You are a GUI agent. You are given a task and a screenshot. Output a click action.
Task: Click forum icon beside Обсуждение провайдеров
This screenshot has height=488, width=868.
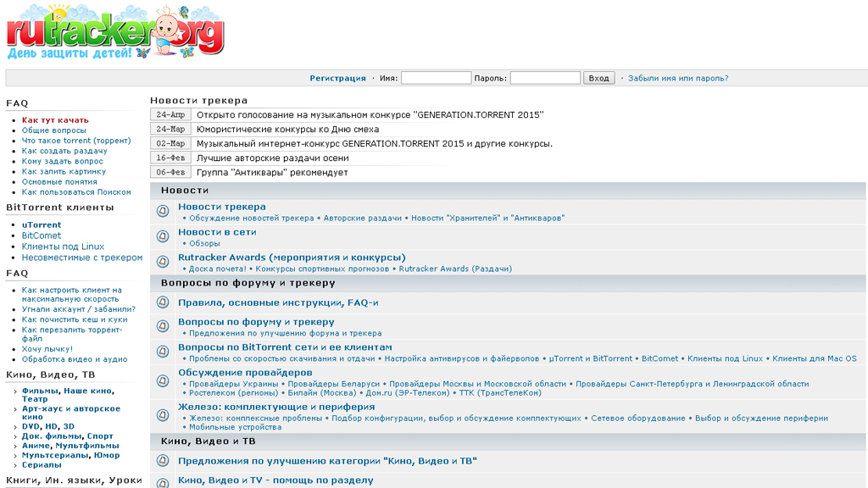coord(163,380)
